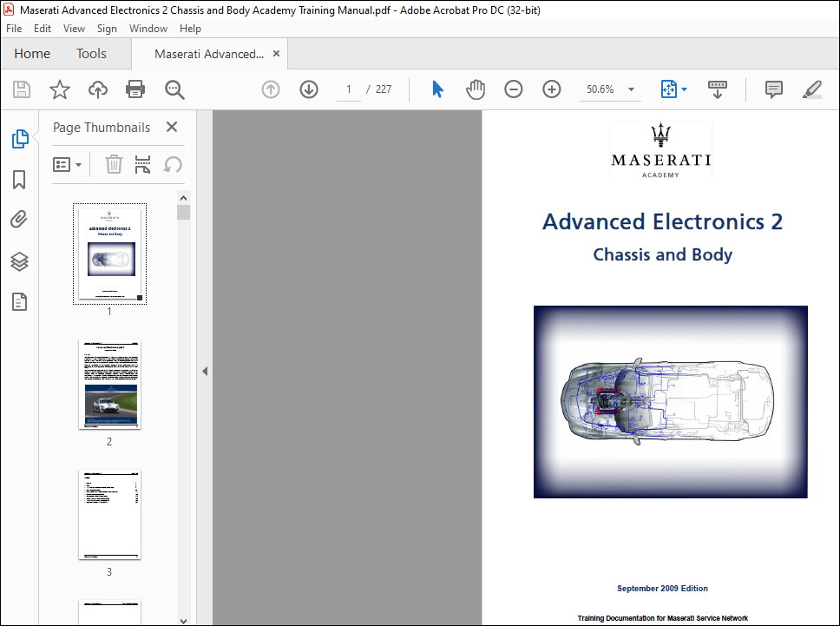Open the Layers panel icon

[x=19, y=261]
